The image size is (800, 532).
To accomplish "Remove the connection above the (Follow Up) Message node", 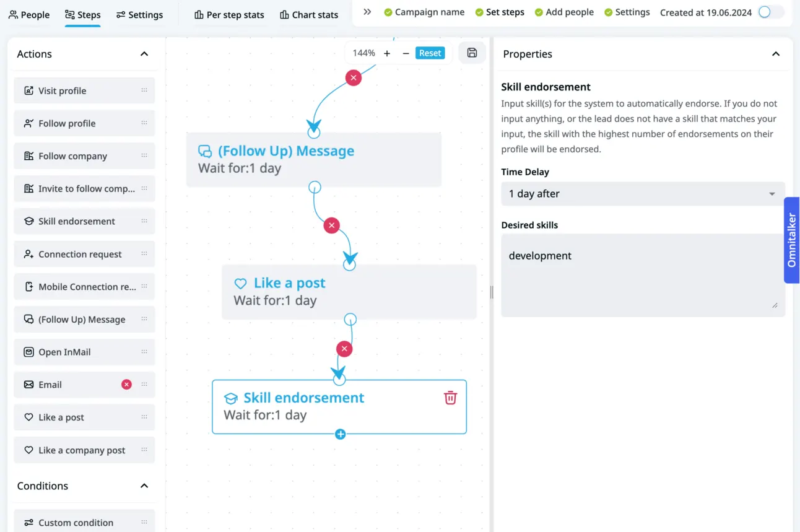I will [x=354, y=77].
